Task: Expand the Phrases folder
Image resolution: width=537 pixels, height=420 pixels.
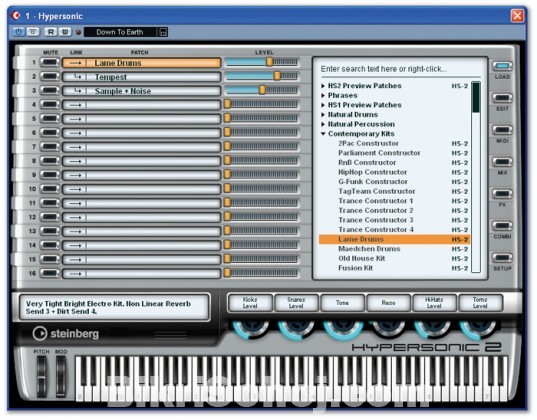Action: click(323, 96)
